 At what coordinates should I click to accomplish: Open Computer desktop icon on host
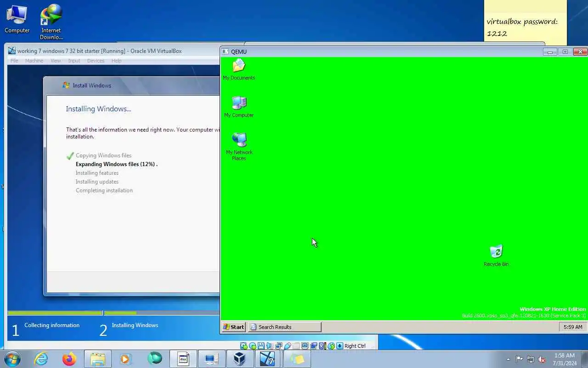17,19
